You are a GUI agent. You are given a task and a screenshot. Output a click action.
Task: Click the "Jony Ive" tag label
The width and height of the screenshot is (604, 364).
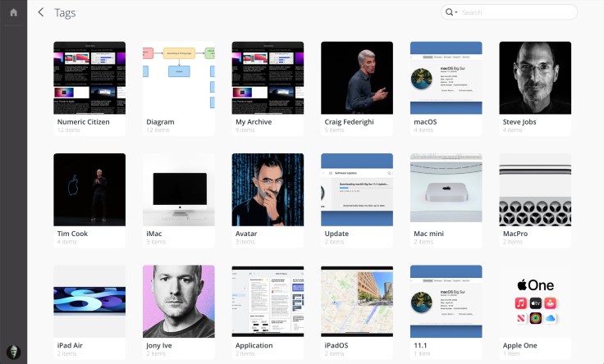point(159,345)
